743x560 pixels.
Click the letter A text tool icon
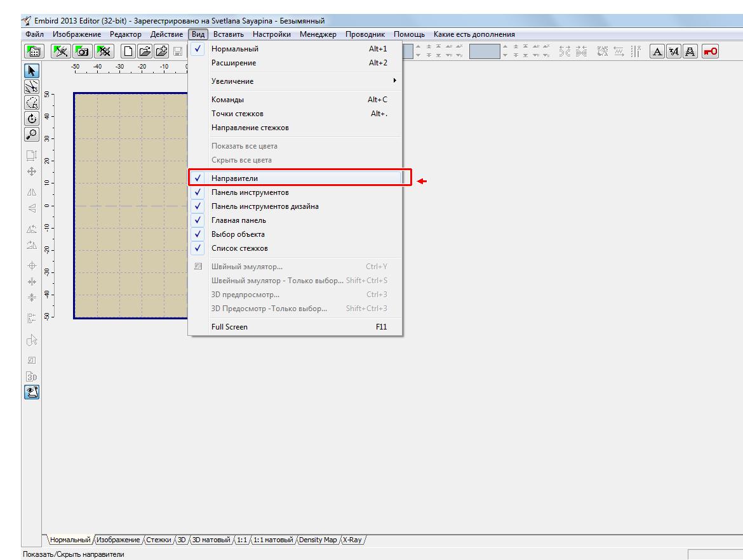point(658,51)
